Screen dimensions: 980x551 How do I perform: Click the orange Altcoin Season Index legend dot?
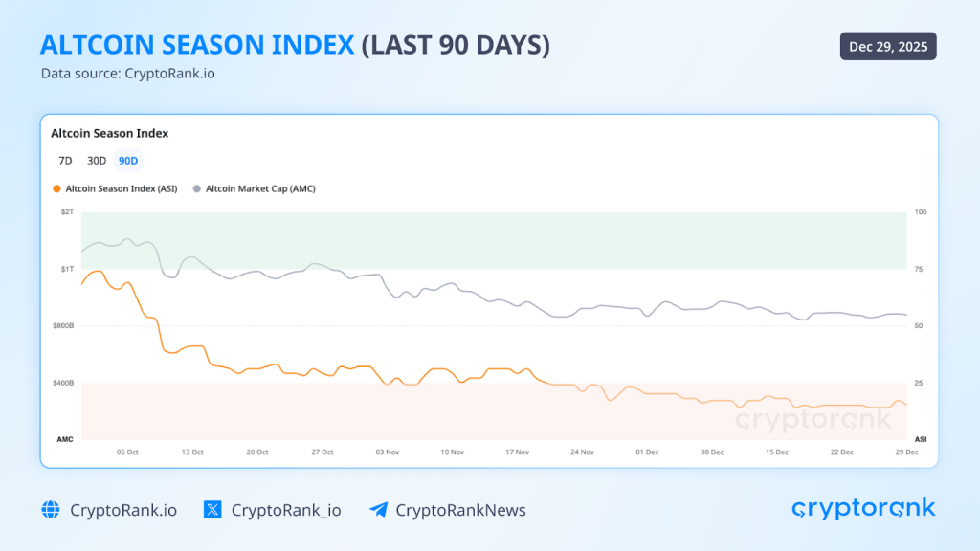coord(56,188)
